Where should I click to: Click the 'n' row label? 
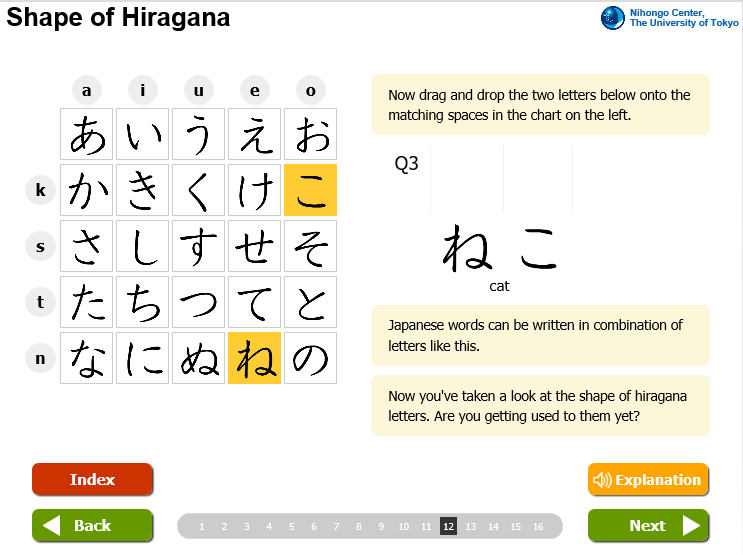click(41, 358)
